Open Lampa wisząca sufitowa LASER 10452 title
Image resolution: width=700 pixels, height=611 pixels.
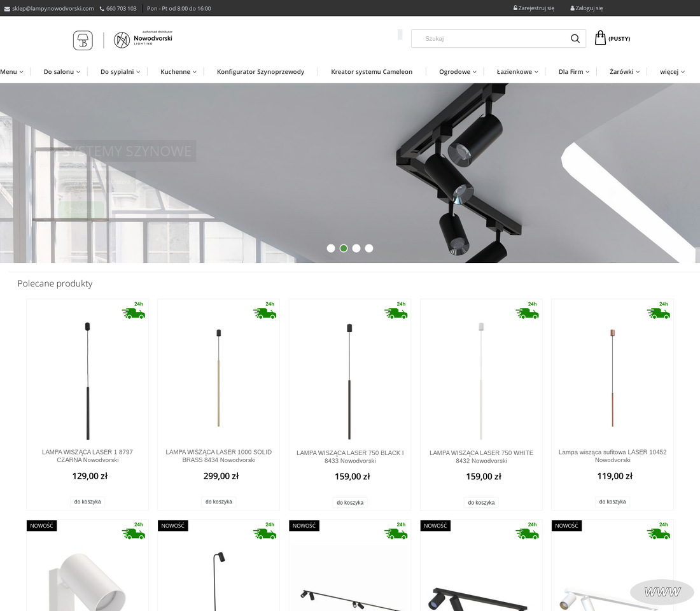[x=612, y=456]
